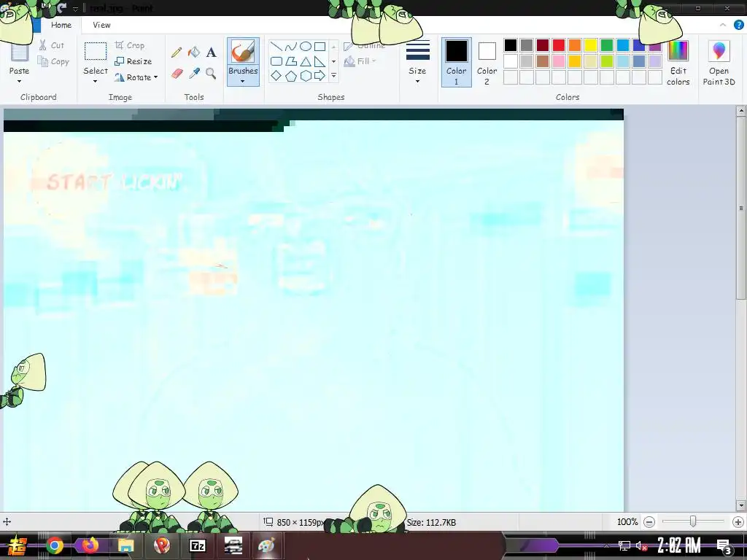
Task: Open Edit colors dialog
Action: (678, 63)
